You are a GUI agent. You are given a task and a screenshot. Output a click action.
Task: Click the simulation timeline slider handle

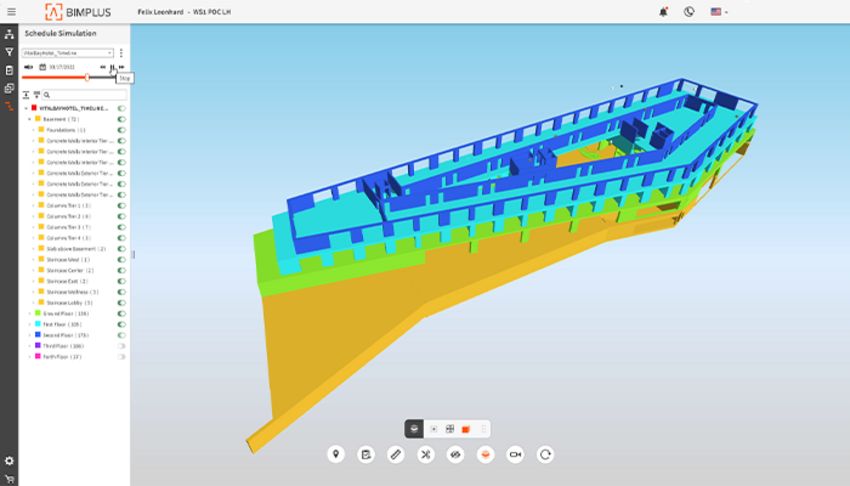pyautogui.click(x=87, y=77)
